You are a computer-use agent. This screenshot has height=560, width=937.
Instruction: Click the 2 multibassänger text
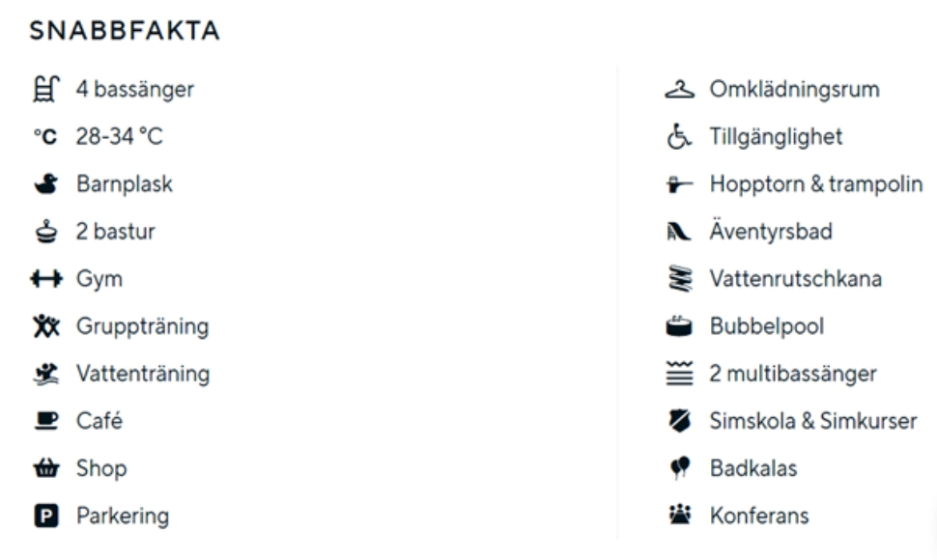[793, 375]
